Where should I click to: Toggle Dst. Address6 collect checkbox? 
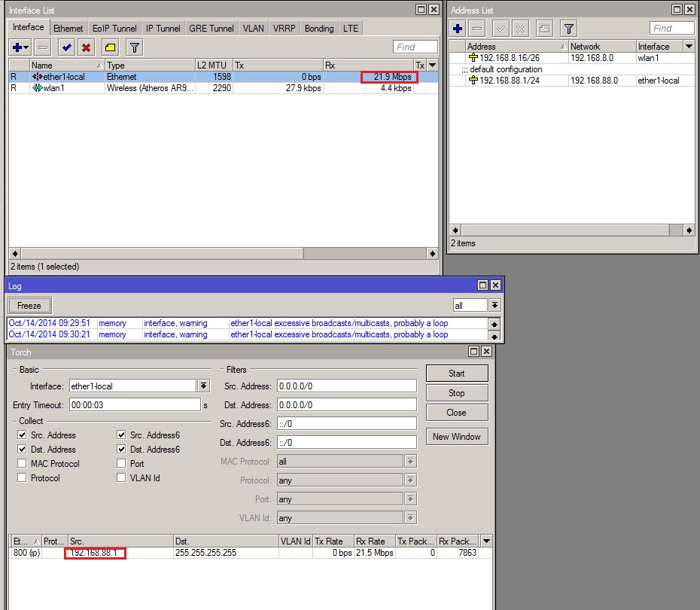(121, 449)
